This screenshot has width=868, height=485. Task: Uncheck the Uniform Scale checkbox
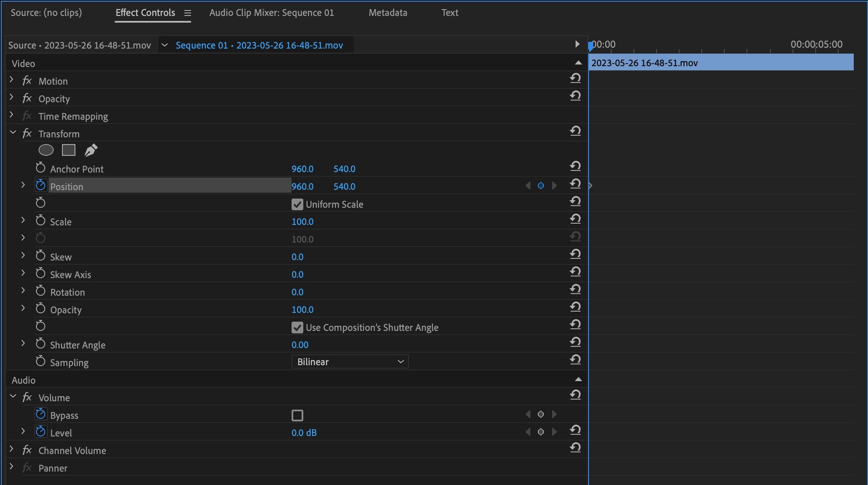tap(297, 204)
